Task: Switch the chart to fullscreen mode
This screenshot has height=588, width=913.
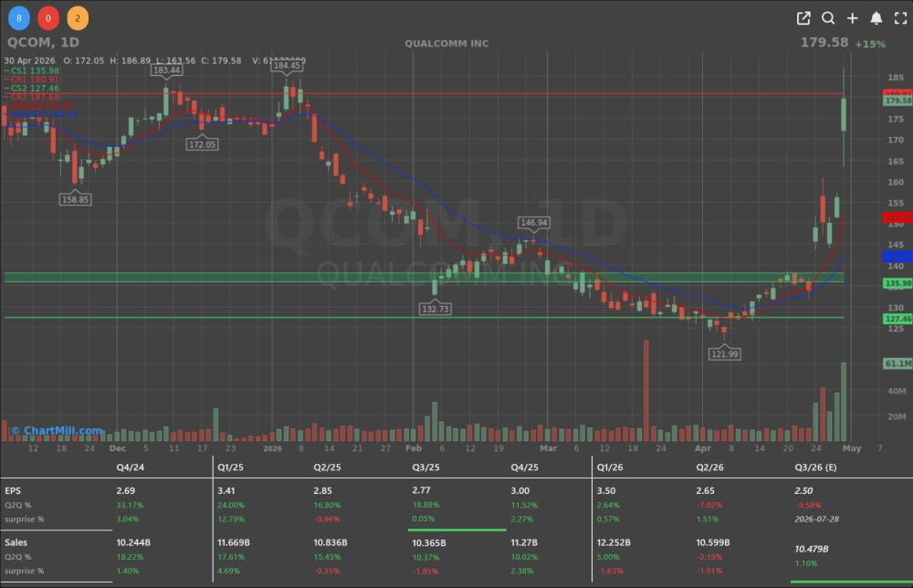Action: pos(901,18)
